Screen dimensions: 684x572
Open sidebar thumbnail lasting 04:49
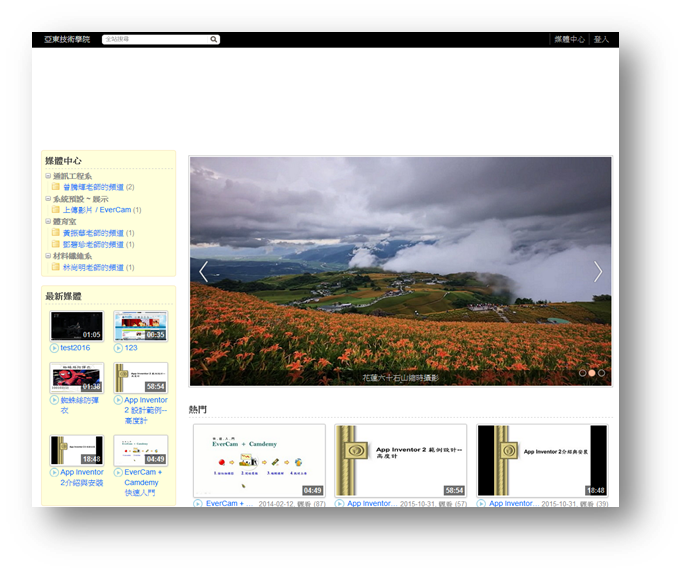[x=140, y=450]
